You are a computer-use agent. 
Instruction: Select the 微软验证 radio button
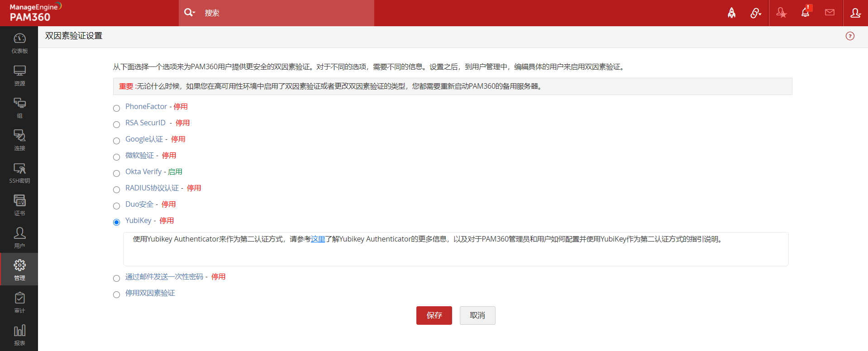tap(116, 157)
